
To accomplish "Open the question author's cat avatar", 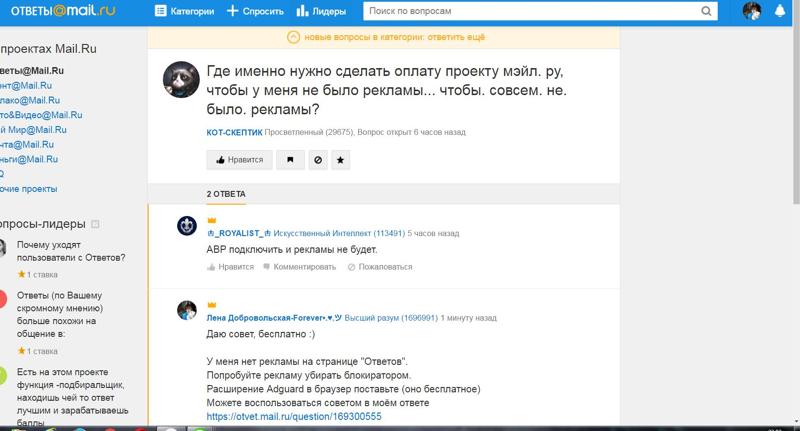I will coord(181,80).
